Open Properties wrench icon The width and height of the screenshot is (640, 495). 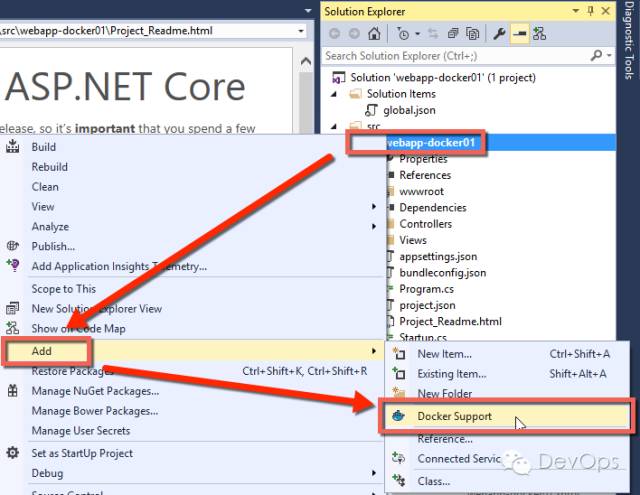pyautogui.click(x=499, y=34)
